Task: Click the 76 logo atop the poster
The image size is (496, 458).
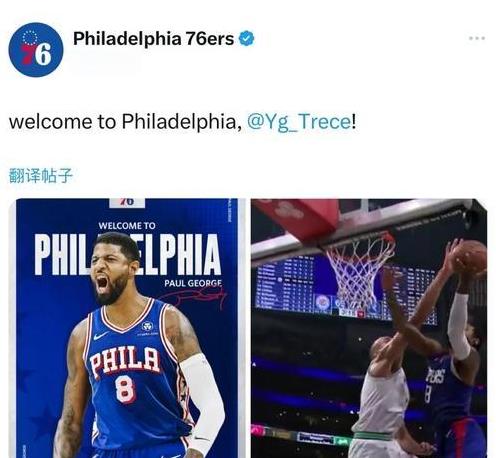Action: click(x=127, y=202)
